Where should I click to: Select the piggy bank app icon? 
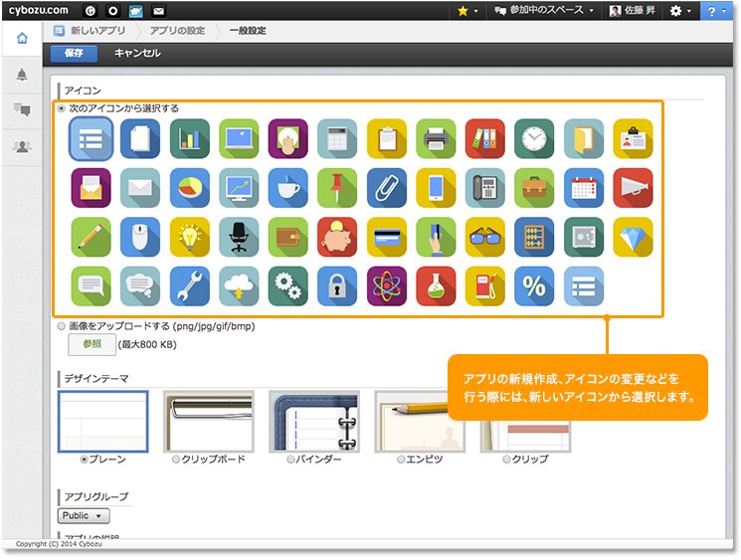337,237
